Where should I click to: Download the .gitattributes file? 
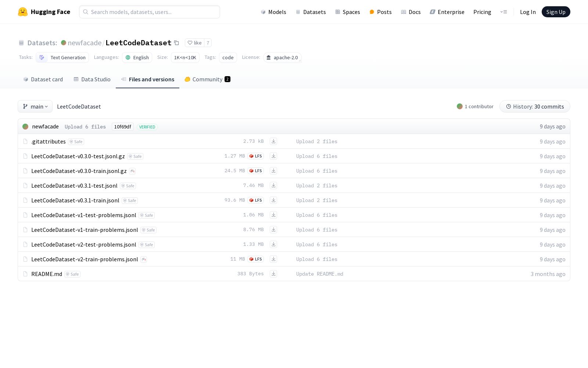click(x=273, y=141)
